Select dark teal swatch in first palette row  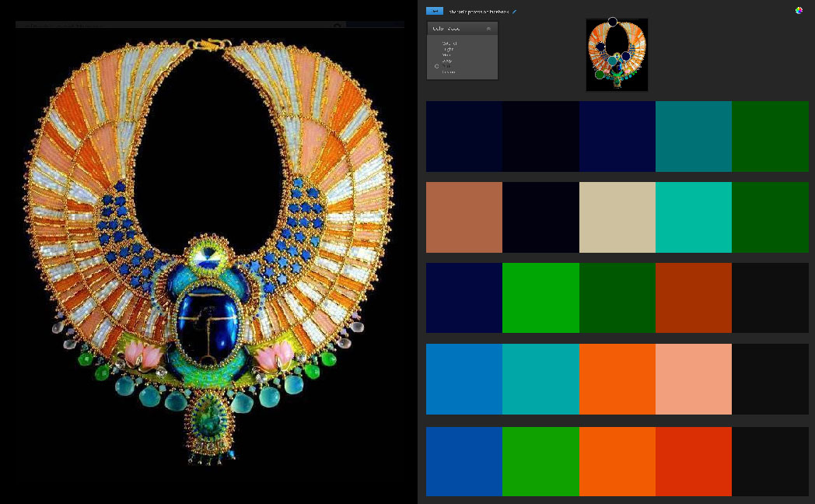pos(694,136)
